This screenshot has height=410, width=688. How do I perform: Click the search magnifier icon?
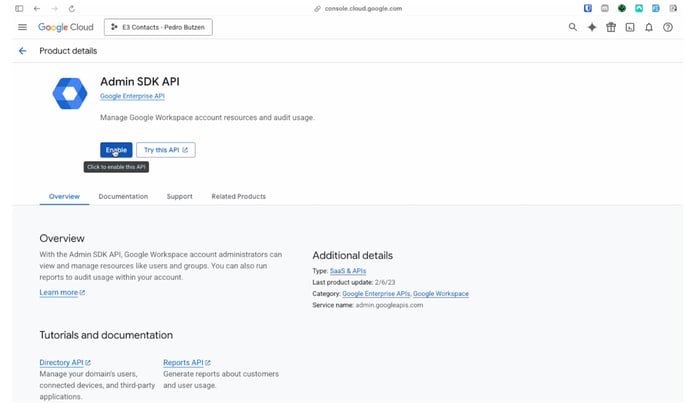[573, 27]
